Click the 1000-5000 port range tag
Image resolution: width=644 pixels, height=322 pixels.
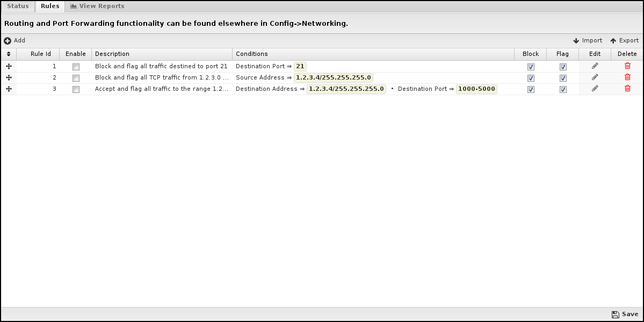(476, 89)
